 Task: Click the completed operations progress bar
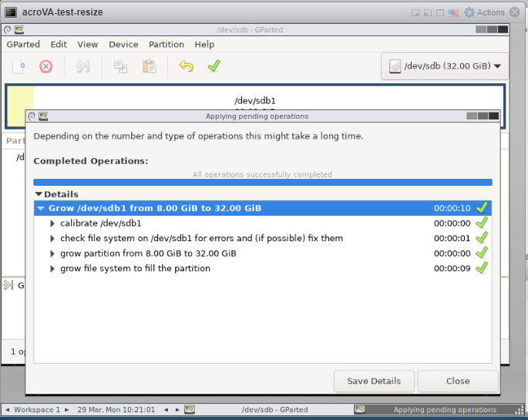pyautogui.click(x=263, y=183)
